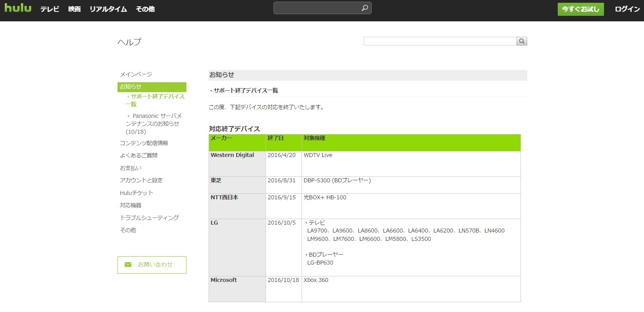Open コンテンツ配信情報 in sidebar

[144, 143]
